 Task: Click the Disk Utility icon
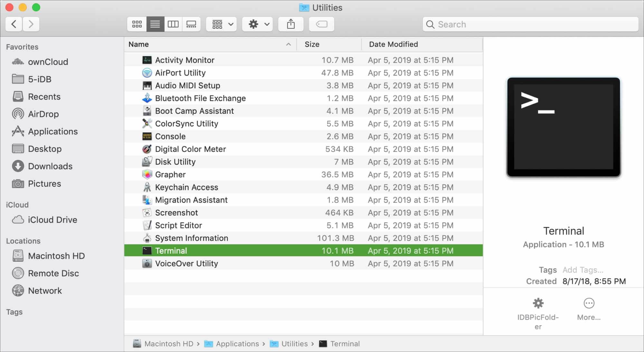pos(147,162)
